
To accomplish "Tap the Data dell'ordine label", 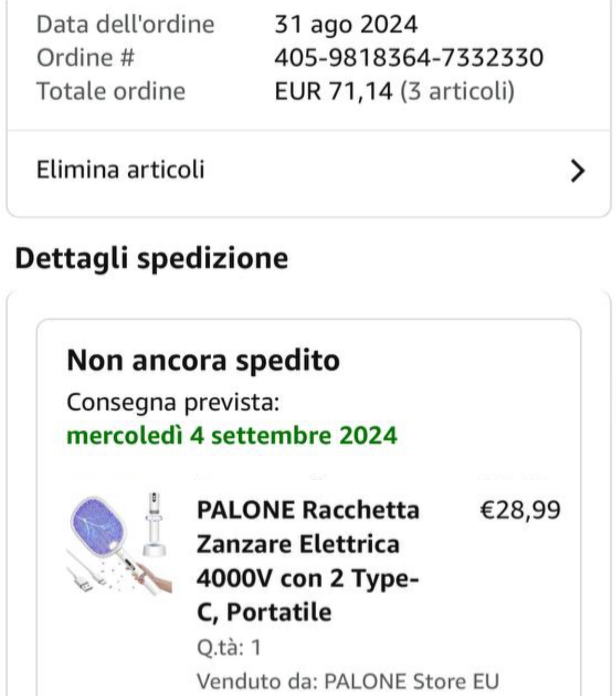I will point(125,24).
